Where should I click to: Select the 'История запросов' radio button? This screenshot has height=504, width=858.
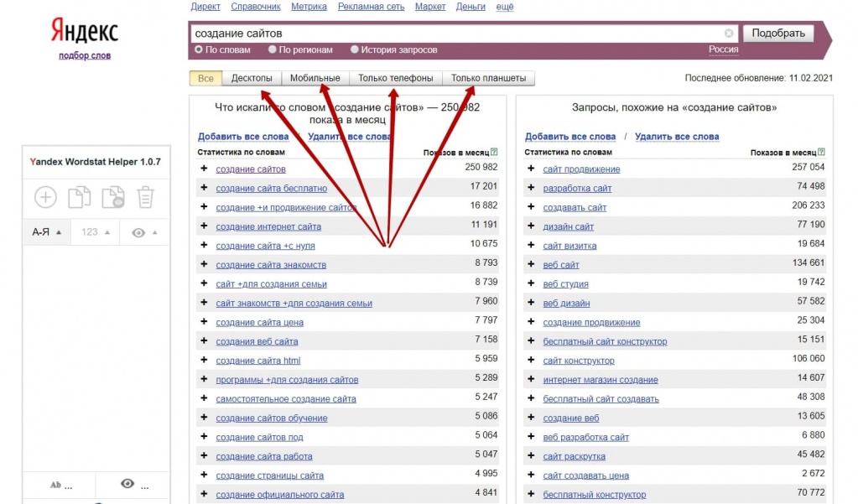click(x=355, y=49)
